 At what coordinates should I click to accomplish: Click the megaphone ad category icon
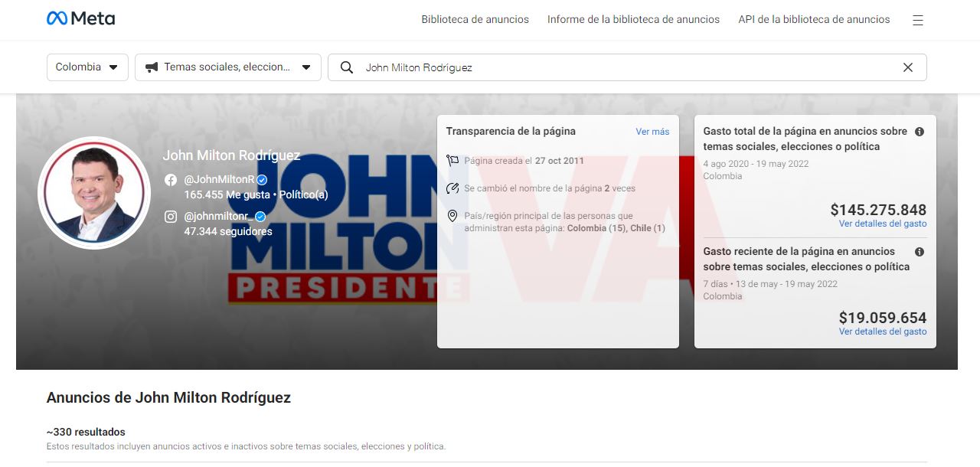151,67
